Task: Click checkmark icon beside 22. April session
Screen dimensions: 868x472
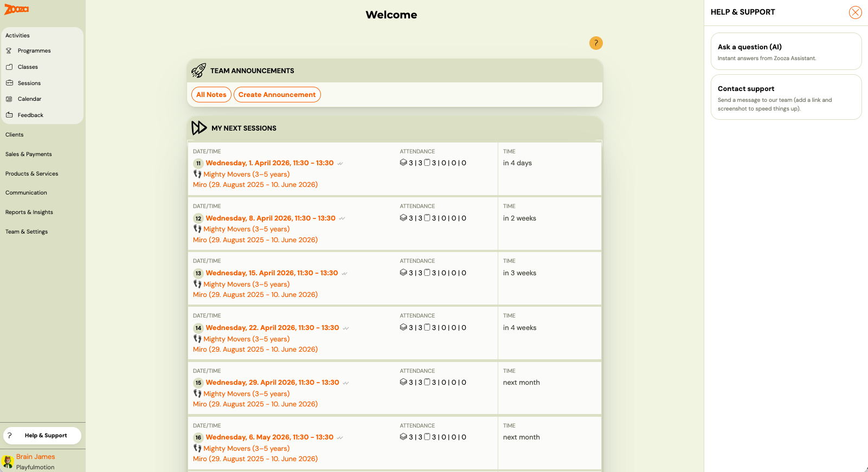Action: coord(346,328)
